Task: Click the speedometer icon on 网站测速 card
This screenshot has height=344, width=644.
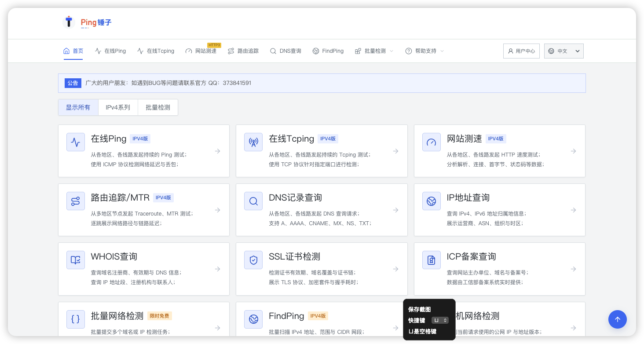Action: (432, 142)
